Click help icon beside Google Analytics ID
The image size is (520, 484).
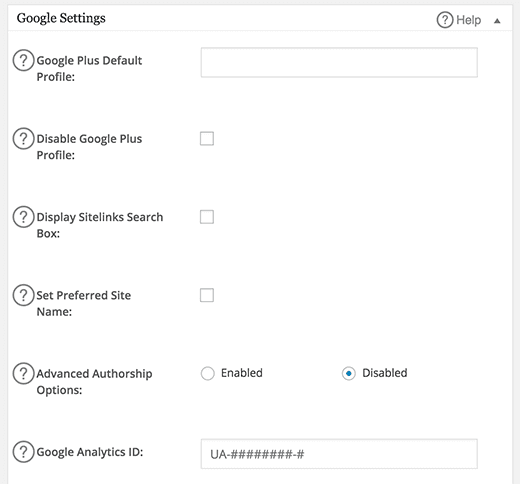(x=23, y=452)
